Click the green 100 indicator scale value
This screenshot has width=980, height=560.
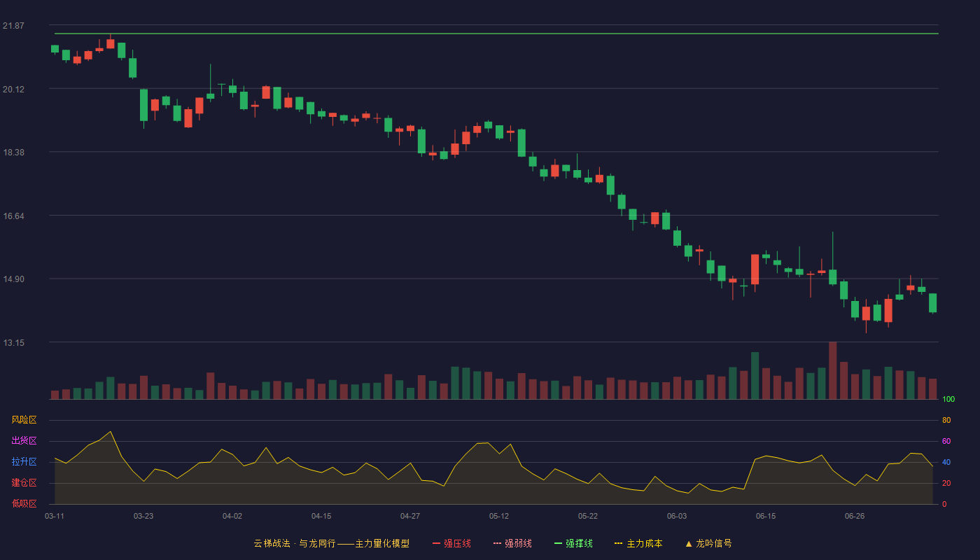(x=948, y=400)
